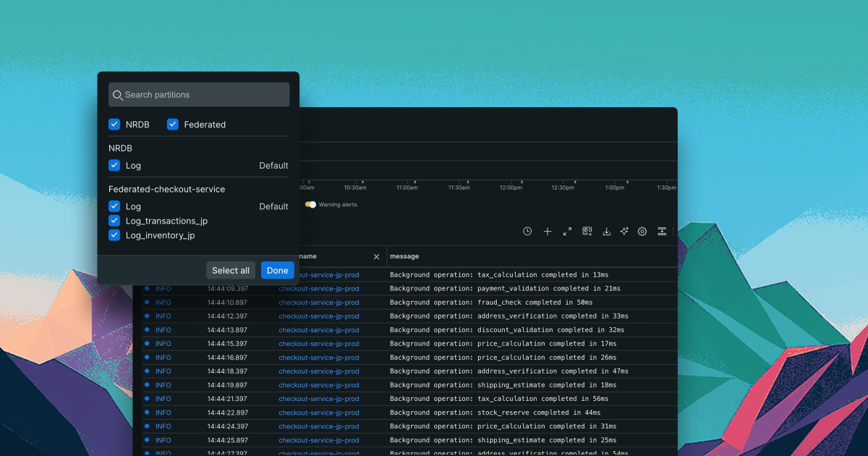Open the logs settings gear
Viewport: 868px width, 456px height.
click(x=642, y=231)
